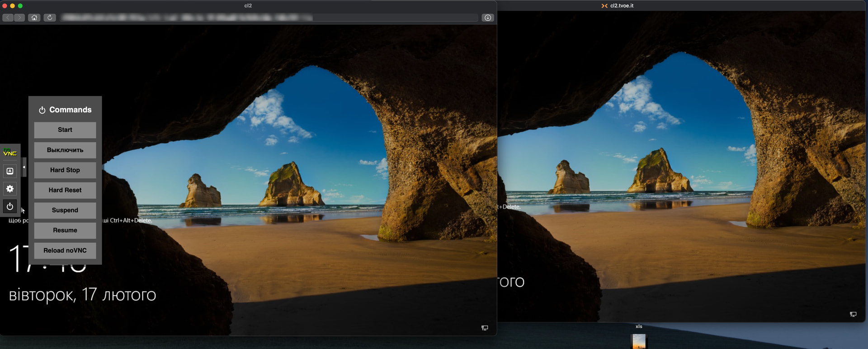The image size is (868, 349).
Task: Show downloads using the download icon
Action: [x=488, y=18]
